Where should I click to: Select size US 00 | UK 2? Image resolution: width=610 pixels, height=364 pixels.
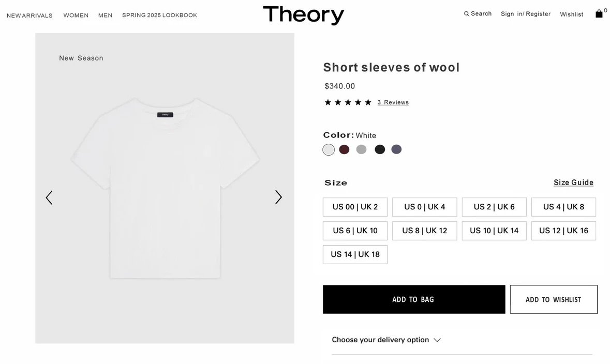coord(355,207)
